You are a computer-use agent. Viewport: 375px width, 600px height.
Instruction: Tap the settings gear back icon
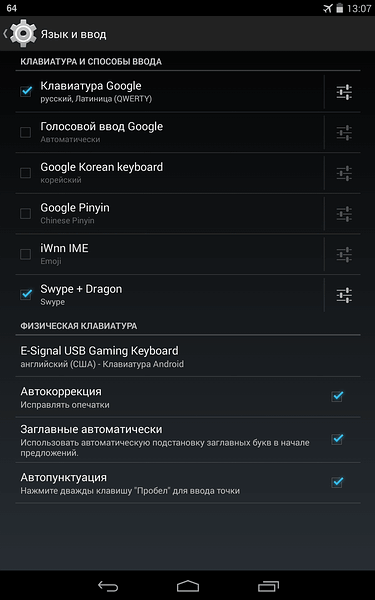tap(21, 34)
